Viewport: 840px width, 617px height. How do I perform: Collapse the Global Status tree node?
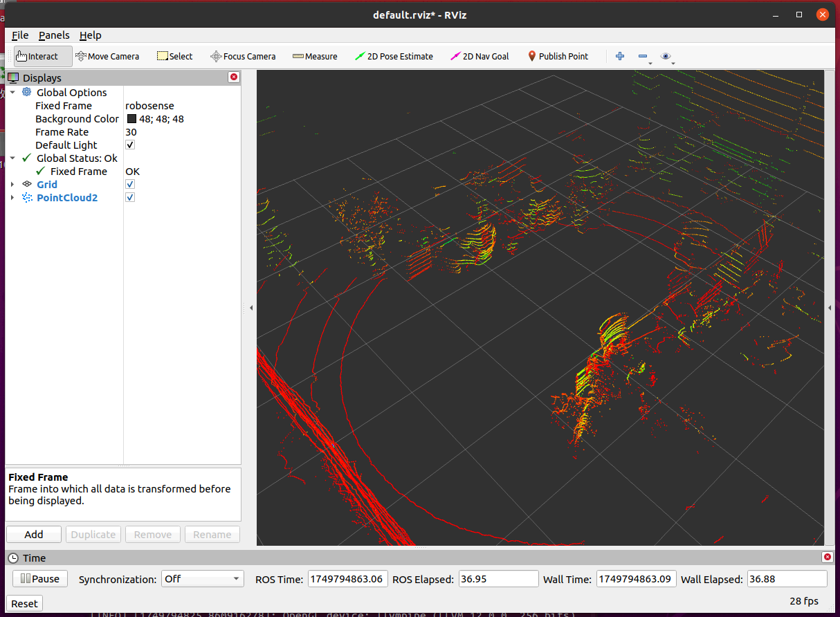point(12,158)
